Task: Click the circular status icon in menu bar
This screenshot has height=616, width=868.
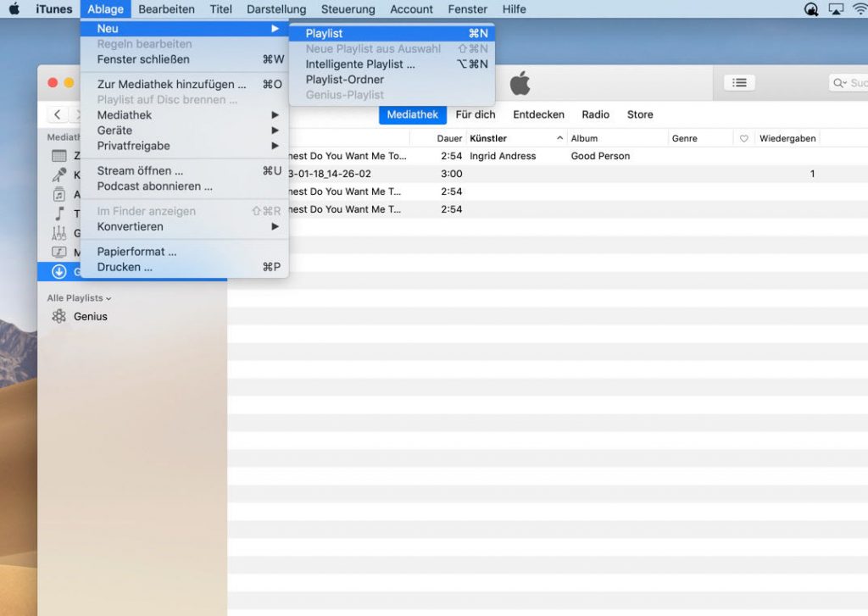Action: point(811,8)
